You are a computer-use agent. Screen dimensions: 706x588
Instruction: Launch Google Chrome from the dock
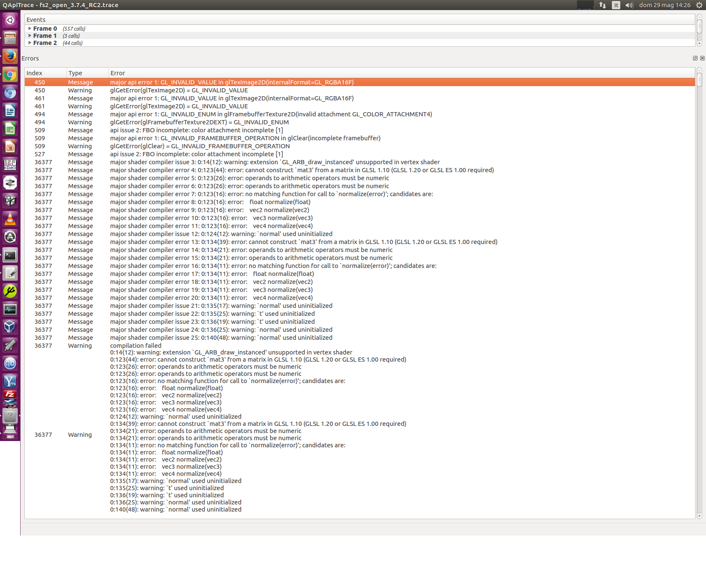[x=10, y=75]
